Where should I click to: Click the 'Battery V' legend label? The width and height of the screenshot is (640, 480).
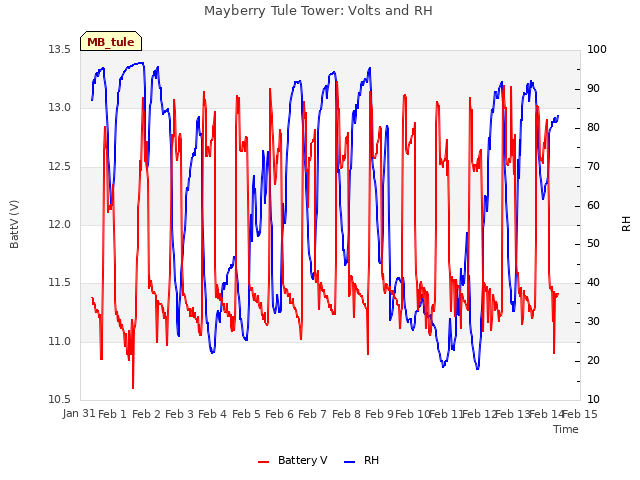tap(302, 460)
